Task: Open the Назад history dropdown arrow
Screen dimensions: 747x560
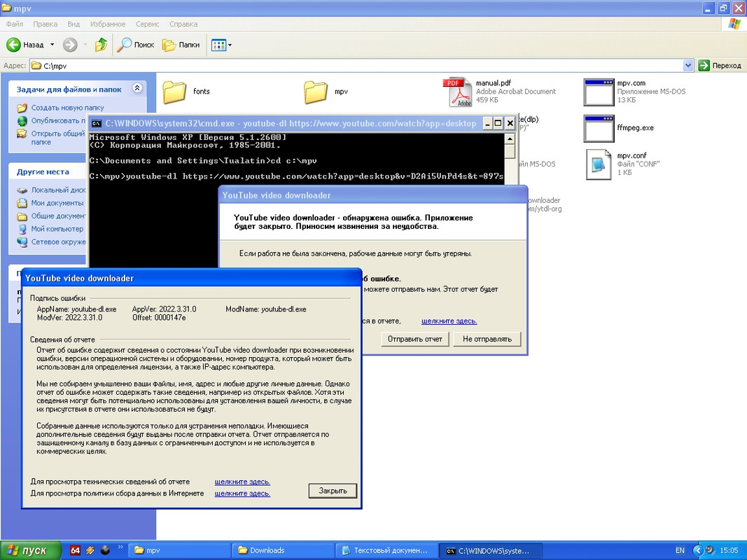Action: point(52,45)
